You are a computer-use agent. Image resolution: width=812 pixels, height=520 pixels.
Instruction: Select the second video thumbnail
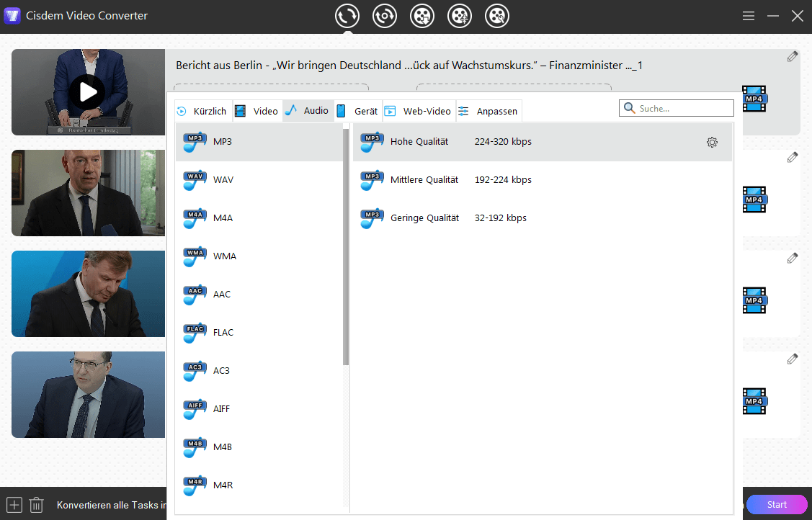click(88, 193)
